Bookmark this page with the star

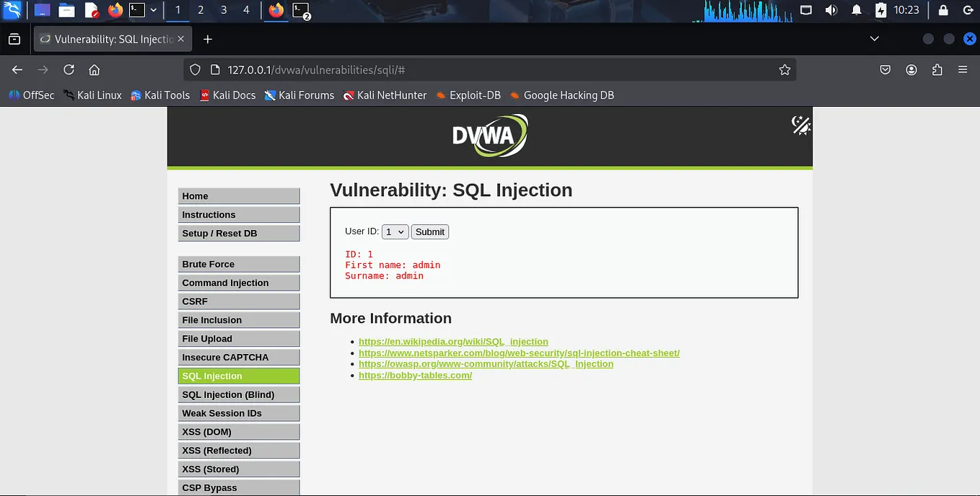click(784, 70)
